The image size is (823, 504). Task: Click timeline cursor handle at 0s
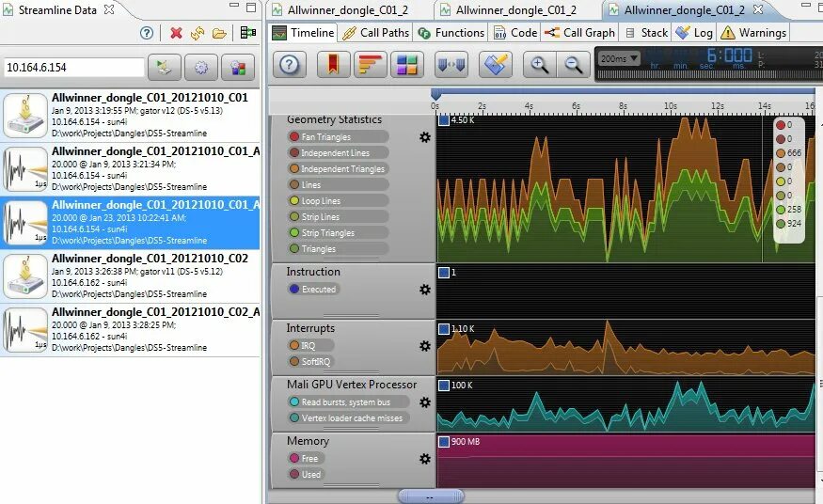coord(435,94)
